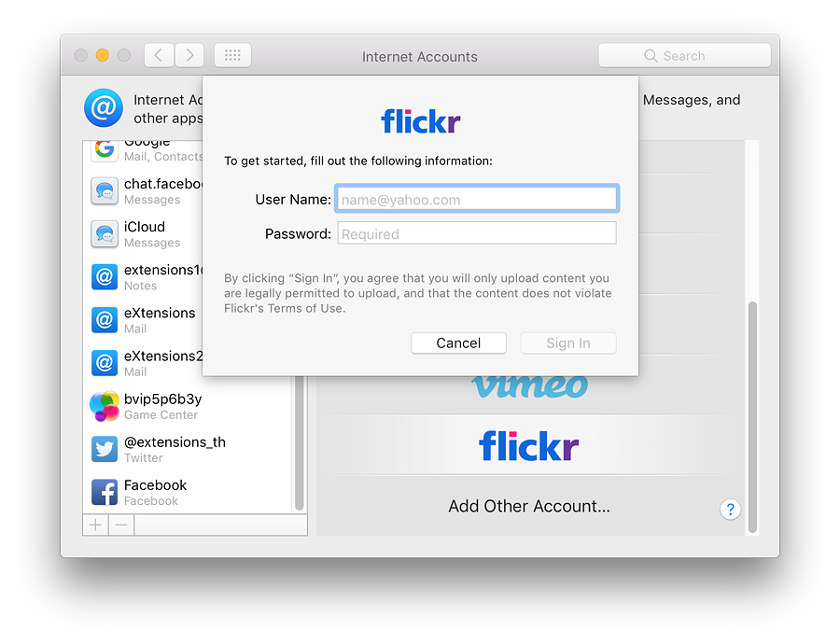Select the Google account icon
This screenshot has width=840, height=644.
pyautogui.click(x=105, y=149)
